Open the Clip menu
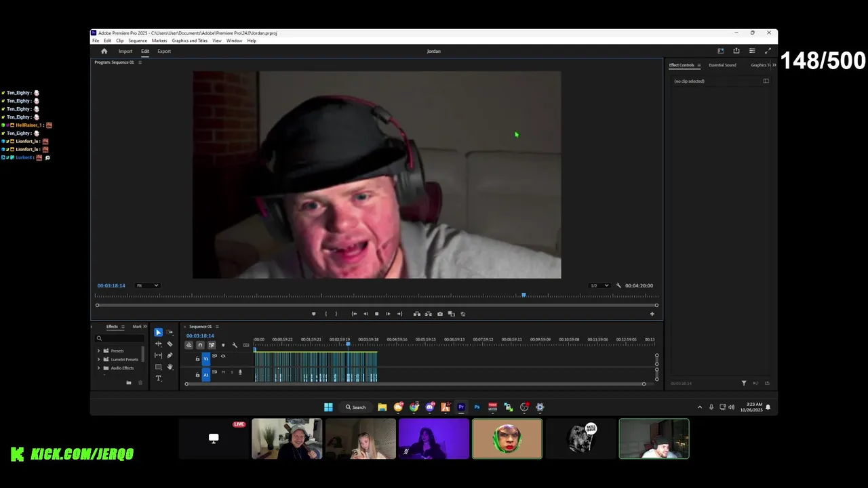Image resolution: width=868 pixels, height=488 pixels. pos(119,41)
